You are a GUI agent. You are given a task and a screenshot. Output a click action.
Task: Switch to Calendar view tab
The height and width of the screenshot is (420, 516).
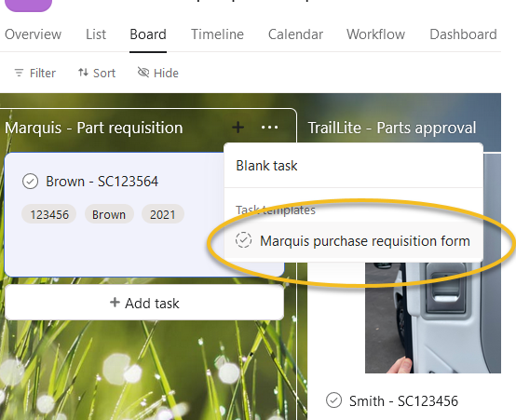pos(295,34)
